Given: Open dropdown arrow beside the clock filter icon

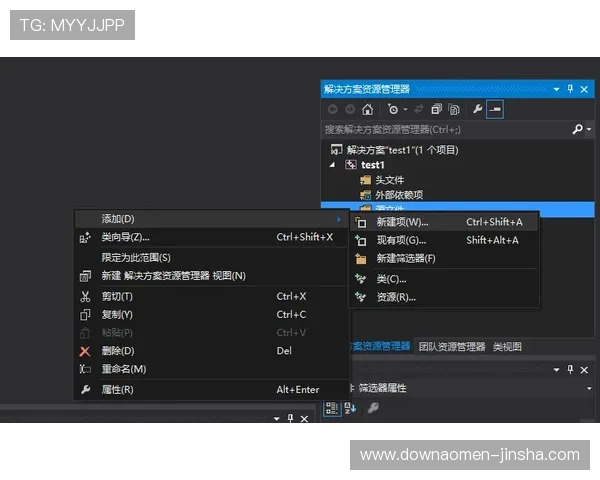Looking at the screenshot, I should [x=405, y=110].
